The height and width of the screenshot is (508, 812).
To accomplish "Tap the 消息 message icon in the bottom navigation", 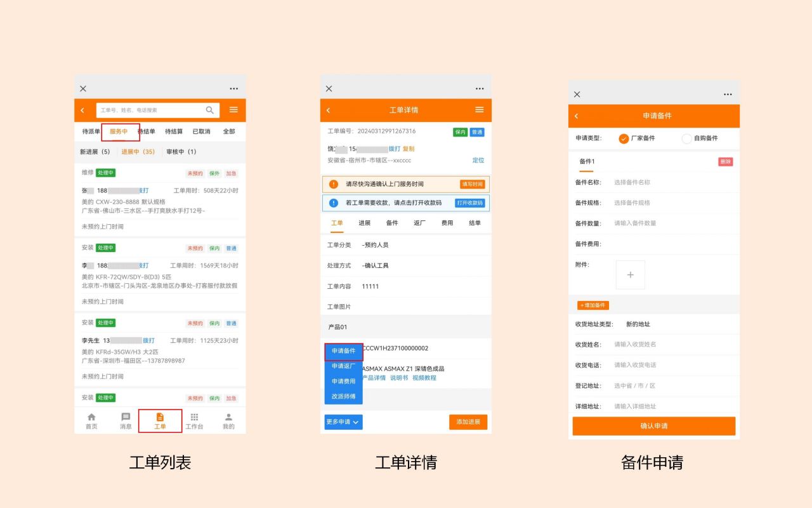I will coord(126,417).
